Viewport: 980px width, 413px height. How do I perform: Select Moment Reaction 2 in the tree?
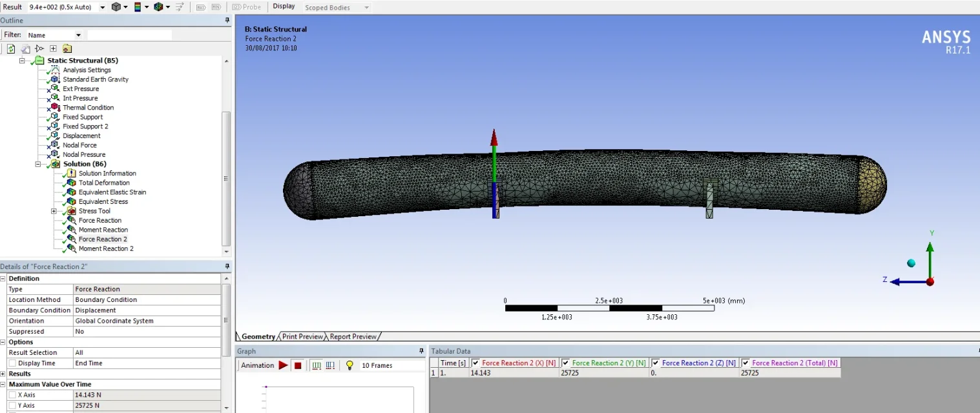tap(106, 249)
